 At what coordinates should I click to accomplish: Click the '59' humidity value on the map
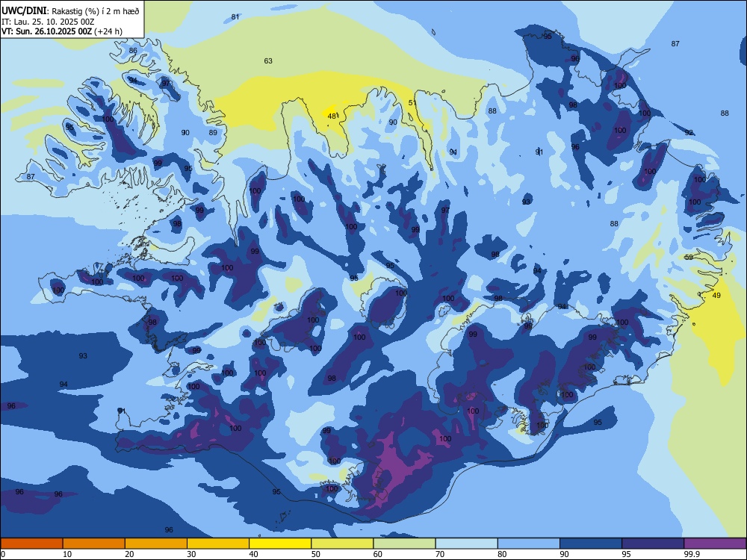(689, 257)
